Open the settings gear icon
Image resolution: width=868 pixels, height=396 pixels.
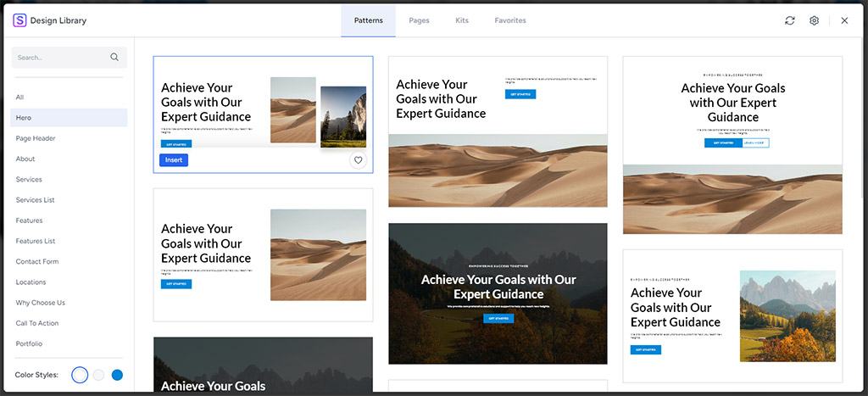click(x=814, y=20)
